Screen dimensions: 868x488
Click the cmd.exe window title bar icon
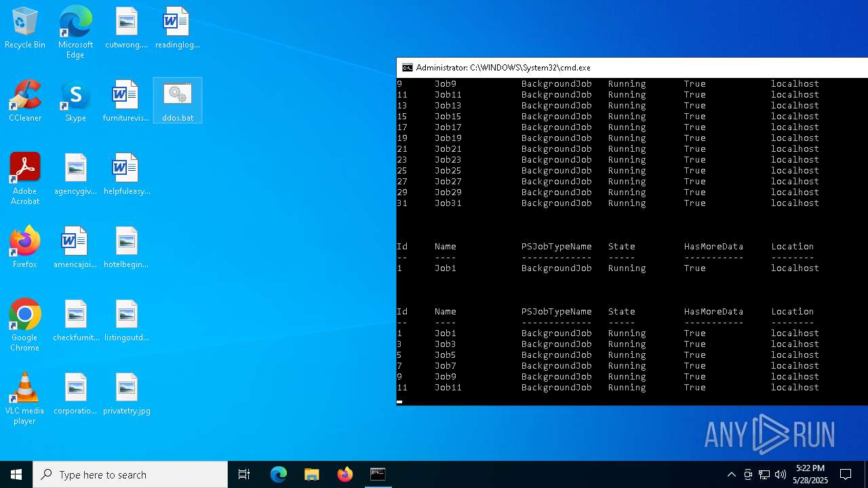[407, 68]
